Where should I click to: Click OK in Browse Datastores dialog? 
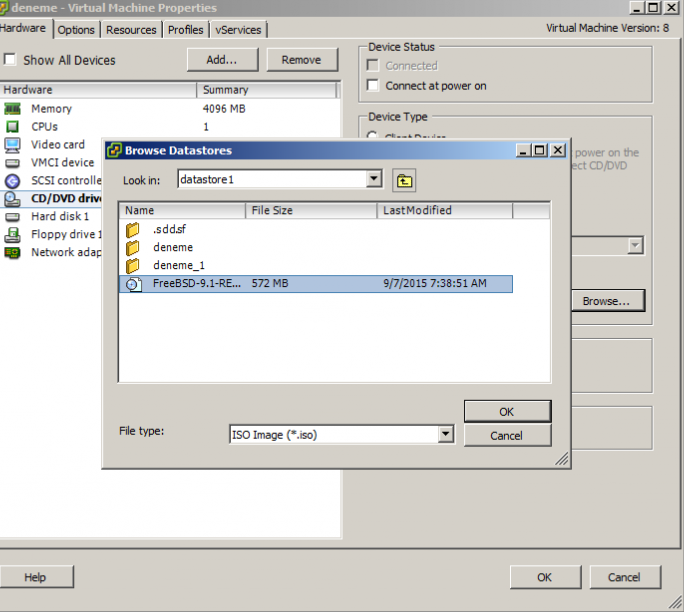tap(507, 411)
